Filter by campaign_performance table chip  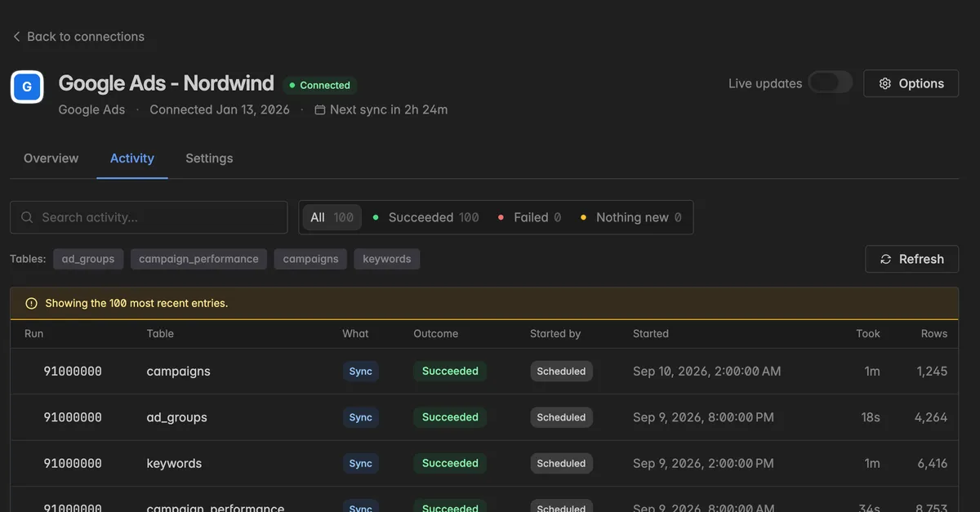[198, 259]
